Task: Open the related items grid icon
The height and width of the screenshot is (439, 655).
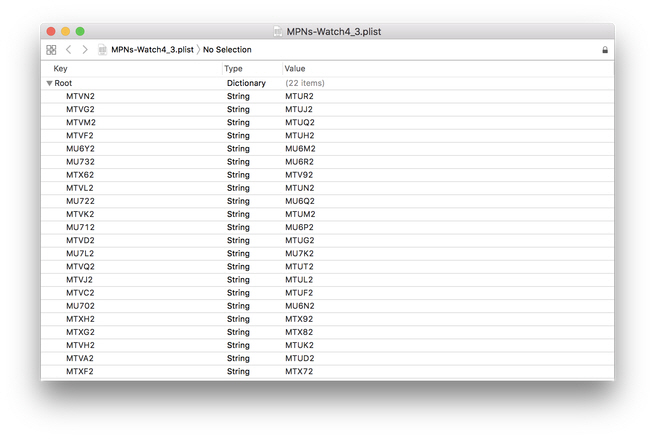Action: 51,50
